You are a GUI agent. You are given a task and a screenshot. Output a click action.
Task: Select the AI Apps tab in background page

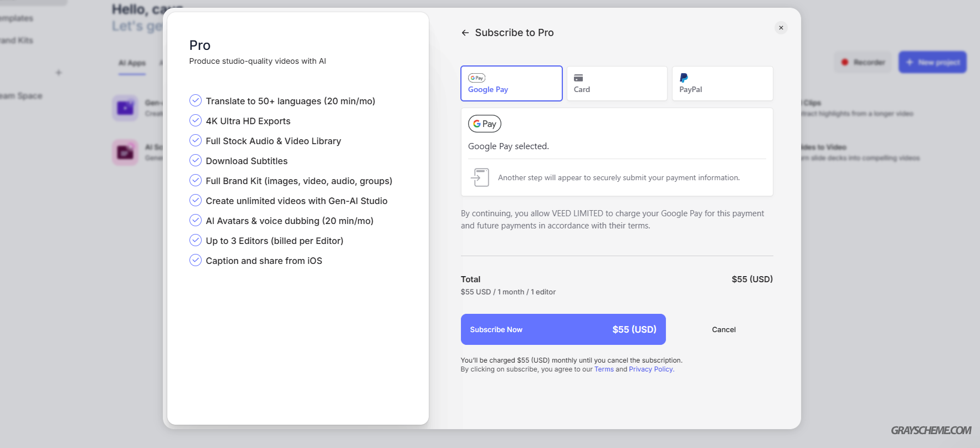pos(132,63)
